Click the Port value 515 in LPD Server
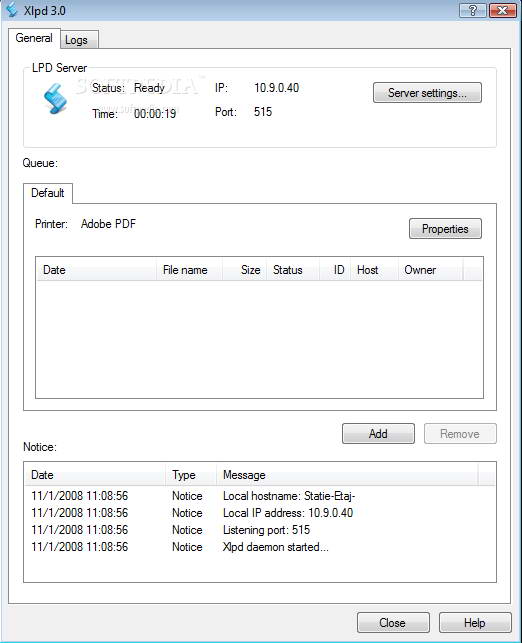This screenshot has width=522, height=643. pyautogui.click(x=263, y=112)
